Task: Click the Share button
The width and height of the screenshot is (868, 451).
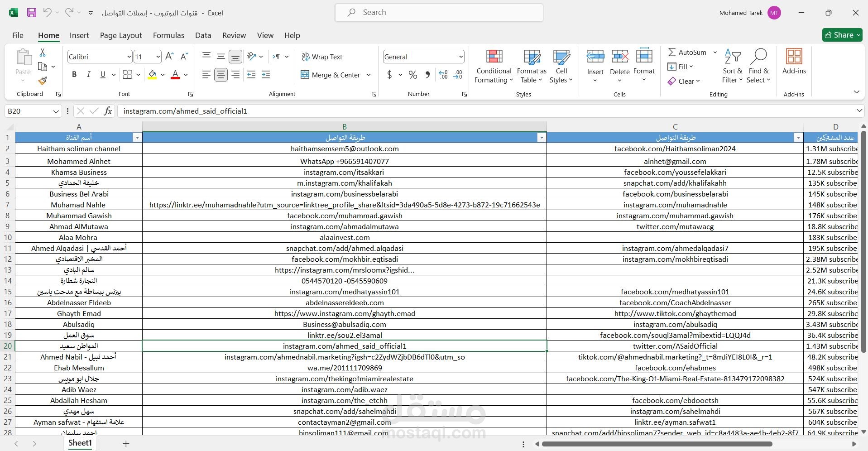Action: click(842, 35)
